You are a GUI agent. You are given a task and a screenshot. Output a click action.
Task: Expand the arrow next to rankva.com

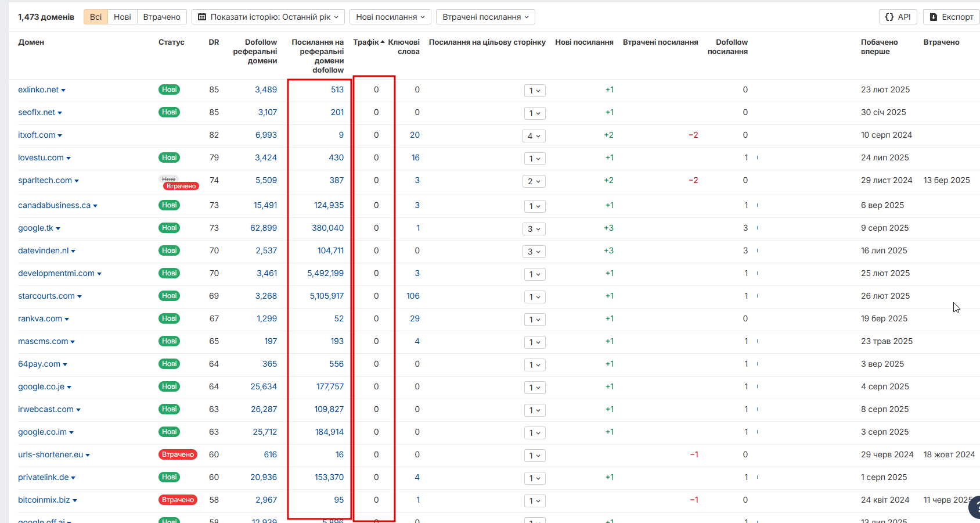tap(67, 319)
